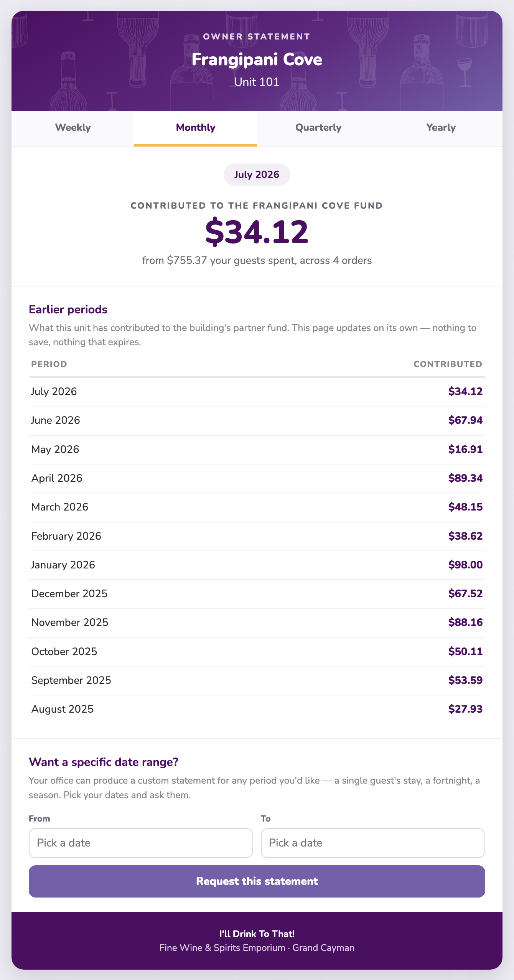Click the July 2026 period pill
514x980 pixels.
(257, 175)
